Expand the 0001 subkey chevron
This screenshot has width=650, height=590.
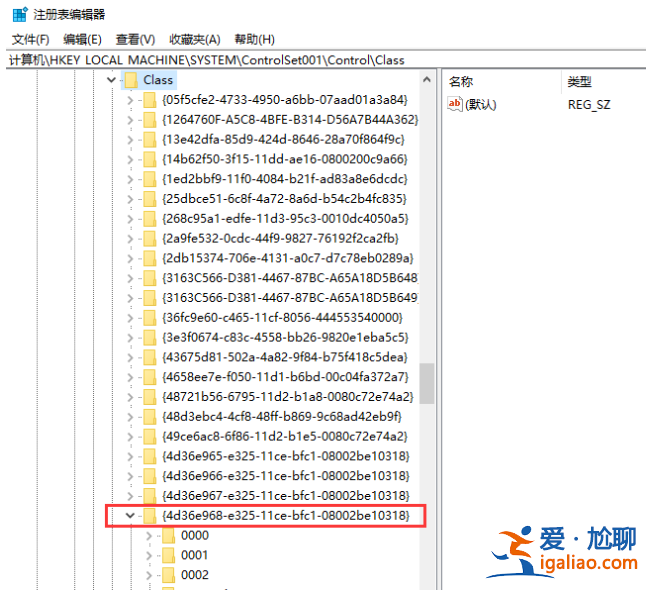pos(149,555)
